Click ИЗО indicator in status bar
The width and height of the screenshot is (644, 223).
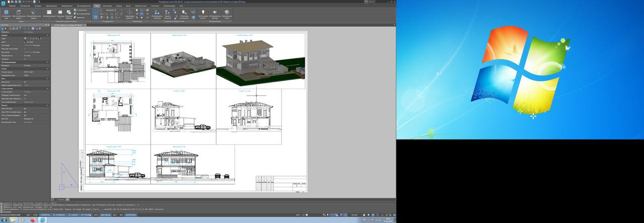[x=115, y=214]
